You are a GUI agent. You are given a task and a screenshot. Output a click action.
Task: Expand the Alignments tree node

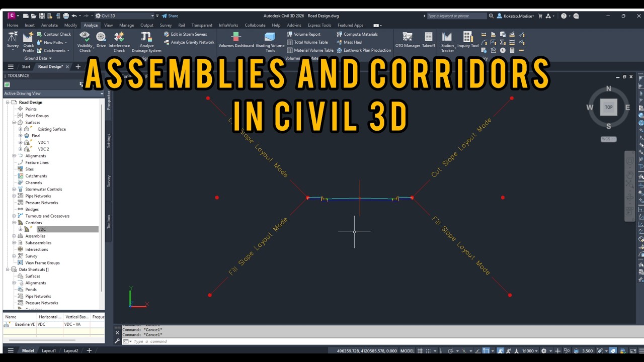tap(14, 156)
